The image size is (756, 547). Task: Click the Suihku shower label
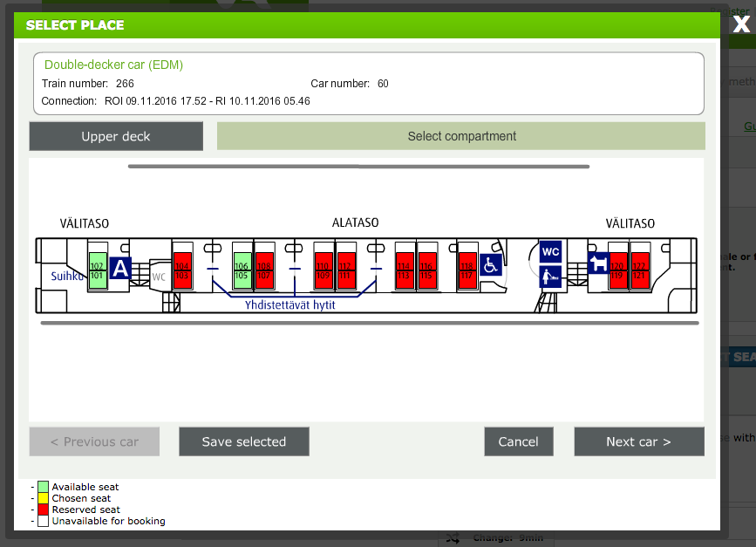click(x=67, y=276)
